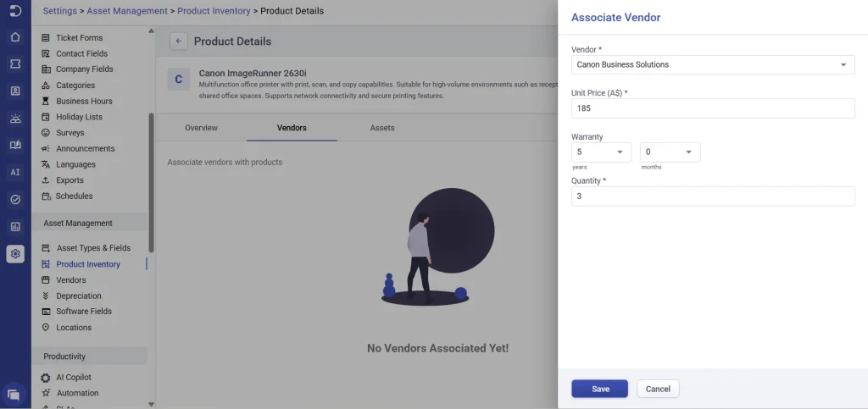Screen dimensions: 868x409
Task: Click the Quantity field containing 3
Action: (x=713, y=196)
